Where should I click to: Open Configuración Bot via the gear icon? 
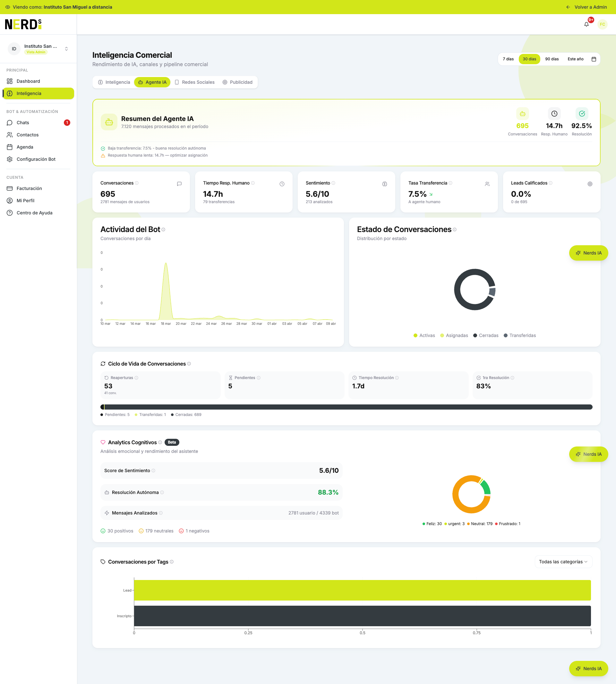pyautogui.click(x=10, y=159)
